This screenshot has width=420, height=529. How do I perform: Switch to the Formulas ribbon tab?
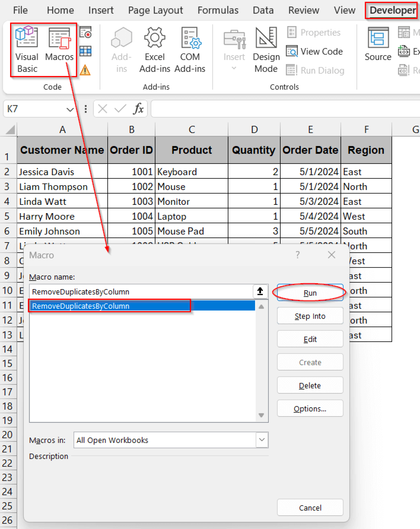(x=218, y=10)
